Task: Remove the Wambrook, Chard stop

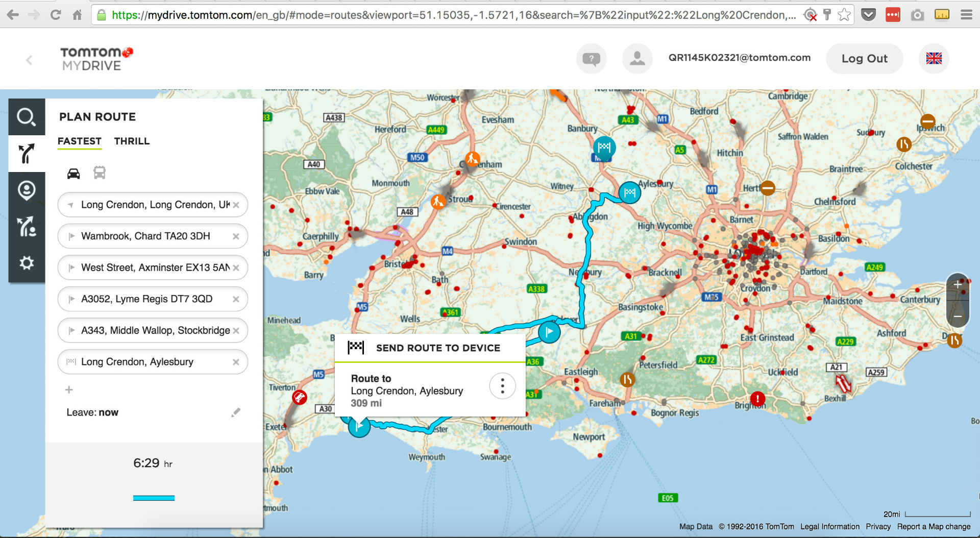Action: (x=236, y=236)
